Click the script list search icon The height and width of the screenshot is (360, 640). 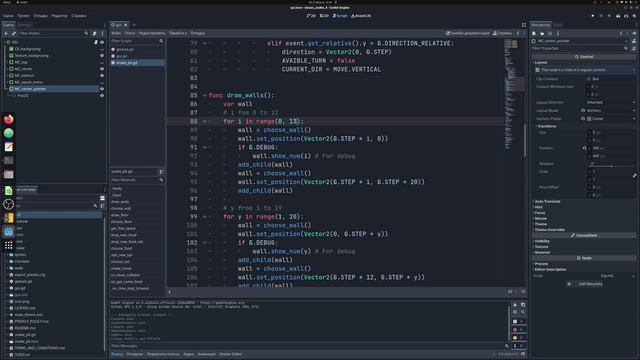161,41
